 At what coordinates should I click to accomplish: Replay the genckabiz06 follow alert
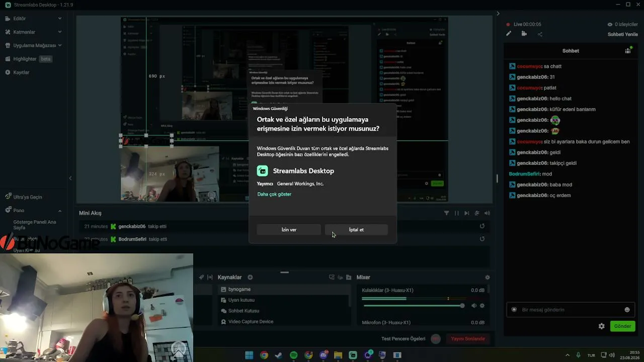482,226
